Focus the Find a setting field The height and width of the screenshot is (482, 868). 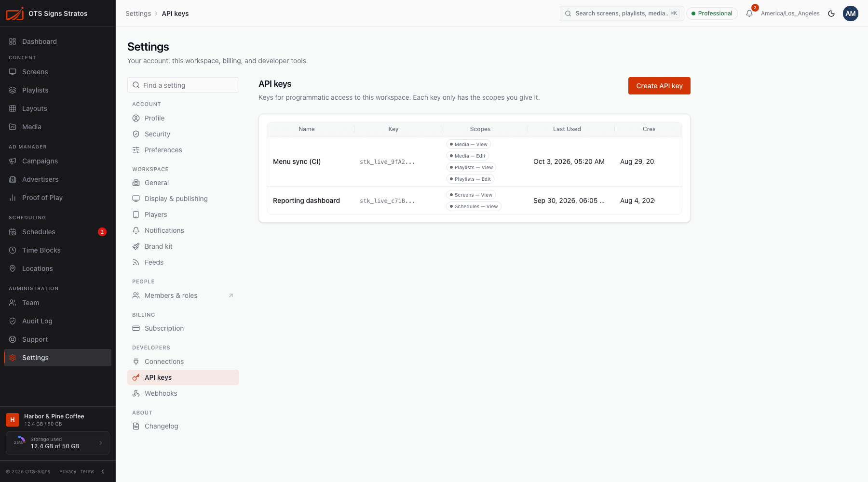click(x=183, y=85)
